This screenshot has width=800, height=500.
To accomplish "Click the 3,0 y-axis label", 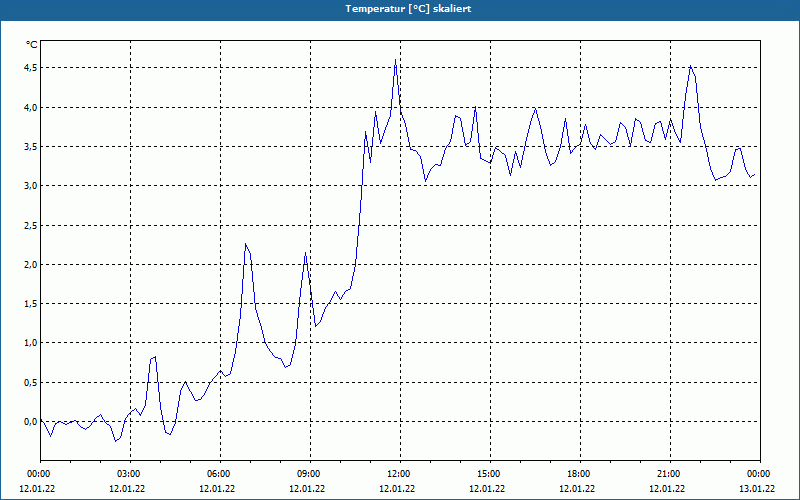I will click(x=31, y=186).
